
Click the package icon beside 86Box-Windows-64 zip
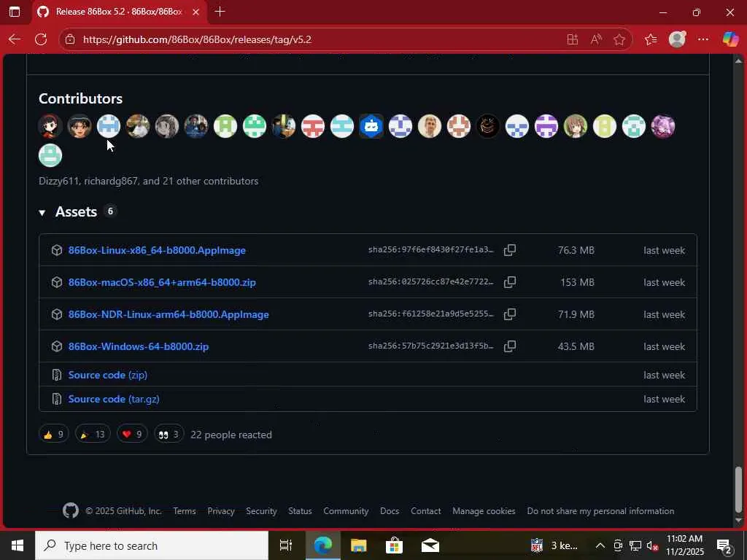click(x=57, y=346)
